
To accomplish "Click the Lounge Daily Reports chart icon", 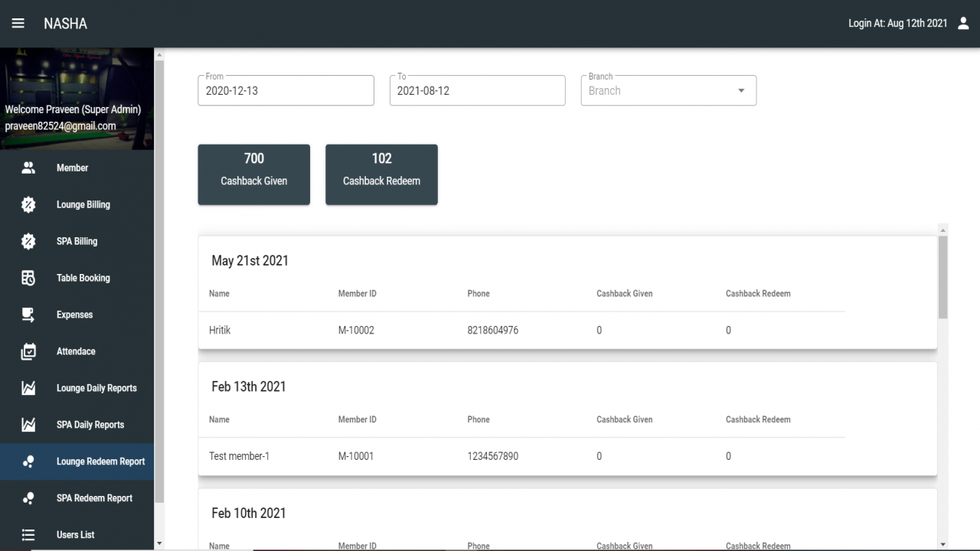I will click(28, 388).
